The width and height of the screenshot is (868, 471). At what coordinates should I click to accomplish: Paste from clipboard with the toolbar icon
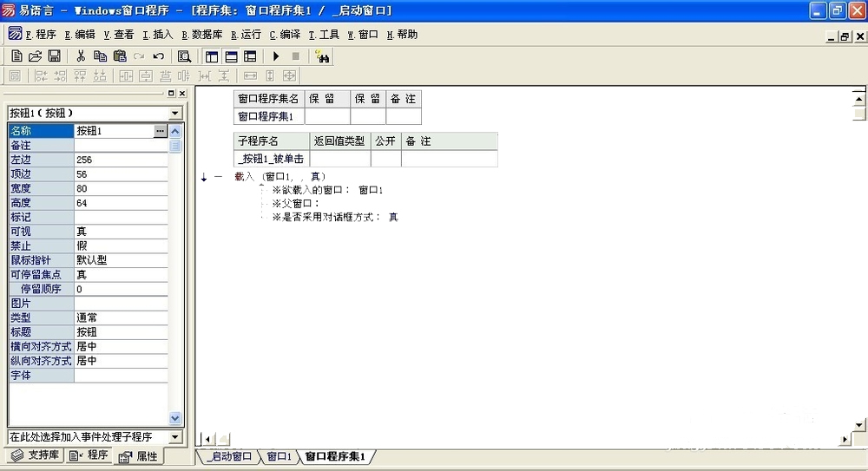pyautogui.click(x=120, y=56)
